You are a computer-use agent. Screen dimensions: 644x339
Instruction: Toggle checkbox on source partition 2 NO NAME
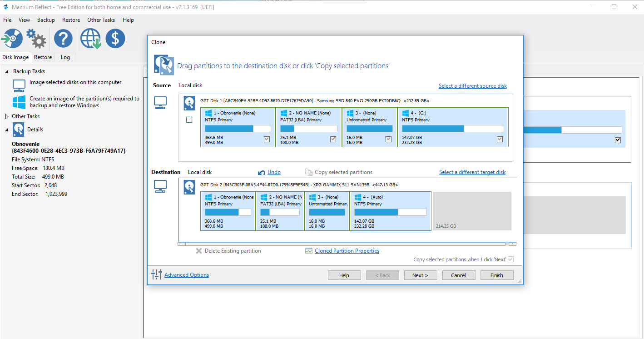(x=333, y=140)
